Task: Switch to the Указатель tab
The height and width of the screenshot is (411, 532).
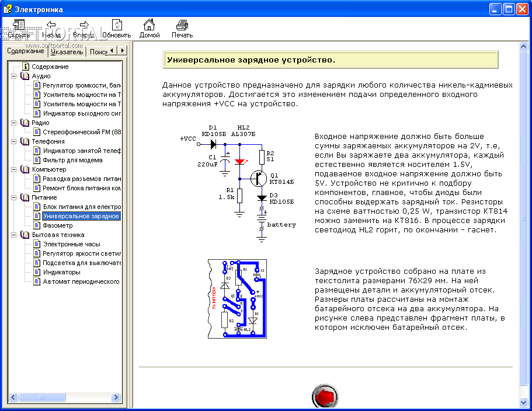Action: (x=67, y=52)
